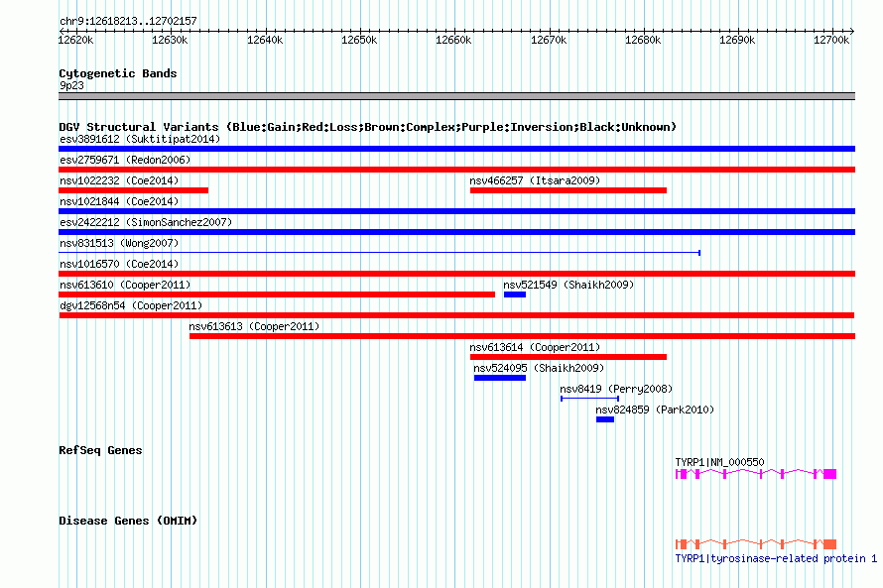Click the nsv831513 (Wong2007) label
The image size is (883, 588).
(119, 243)
